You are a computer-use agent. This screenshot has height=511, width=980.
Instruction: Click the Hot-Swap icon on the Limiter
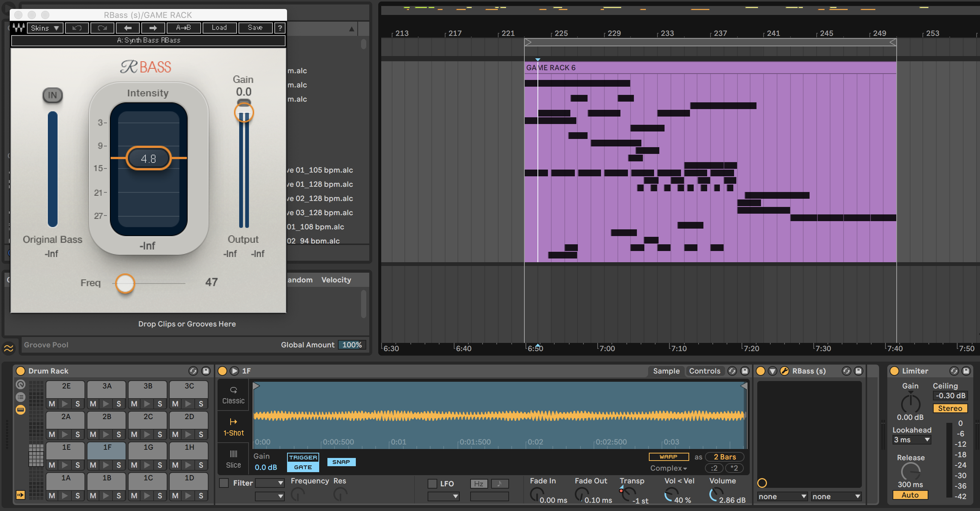click(954, 371)
